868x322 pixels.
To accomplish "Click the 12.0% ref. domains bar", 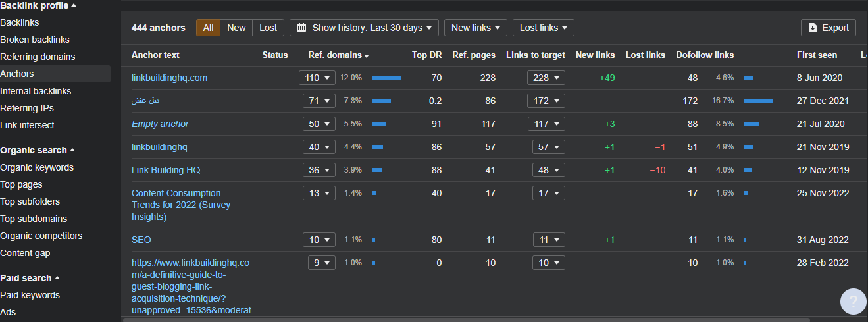I will pos(387,78).
